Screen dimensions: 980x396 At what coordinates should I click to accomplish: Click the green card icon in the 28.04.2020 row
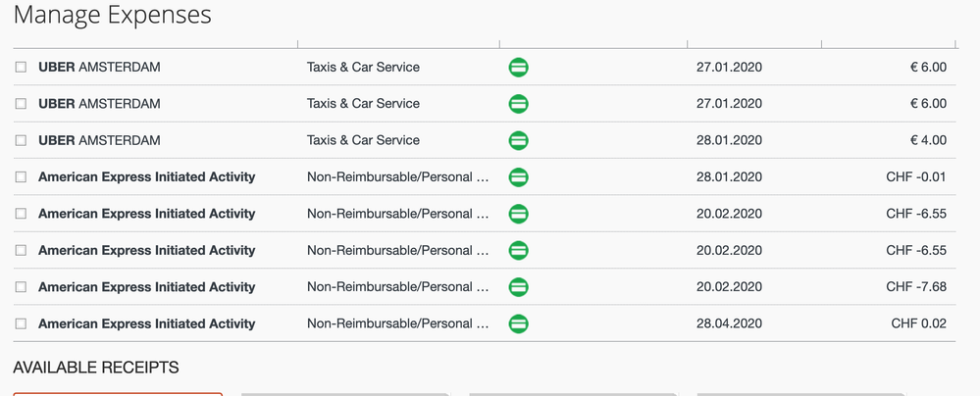click(x=518, y=323)
